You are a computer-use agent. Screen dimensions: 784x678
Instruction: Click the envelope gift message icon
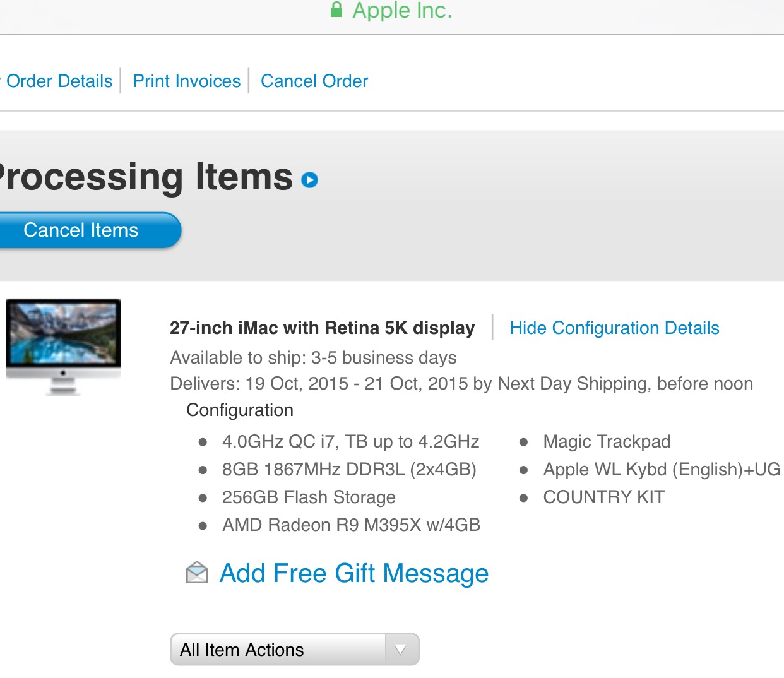point(197,573)
